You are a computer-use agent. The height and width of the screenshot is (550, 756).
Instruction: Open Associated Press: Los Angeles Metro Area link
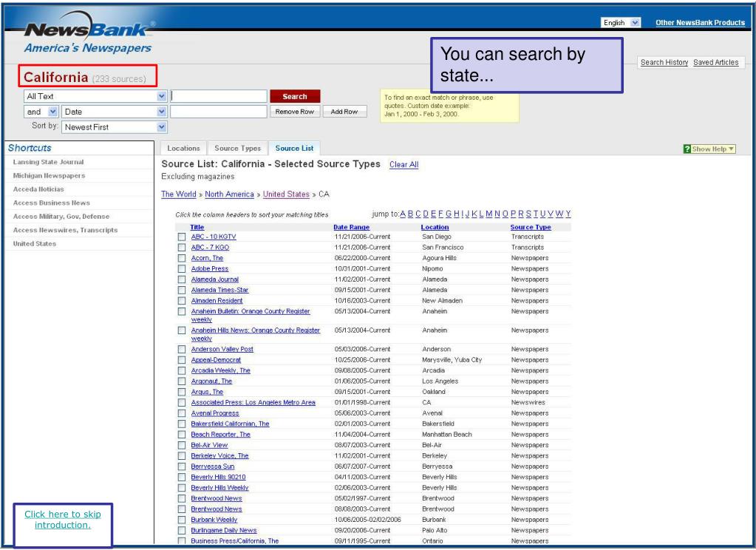(253, 402)
